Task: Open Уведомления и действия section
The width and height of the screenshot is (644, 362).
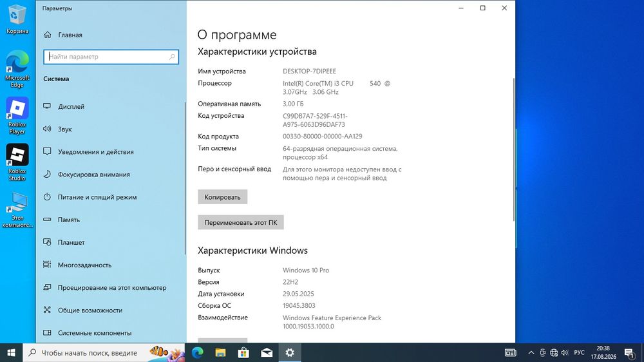Action: [111, 151]
